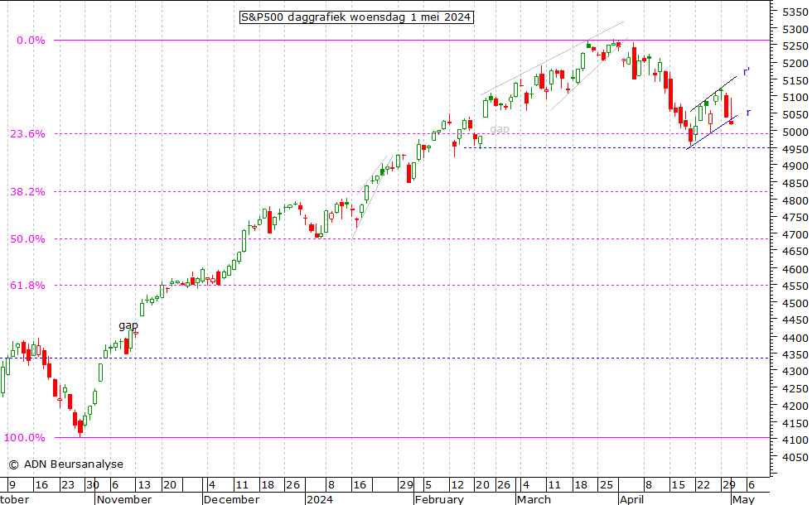This screenshot has width=812, height=505.
Task: Click the gray 'gap' annotation beside the February candles
Action: click(x=499, y=129)
